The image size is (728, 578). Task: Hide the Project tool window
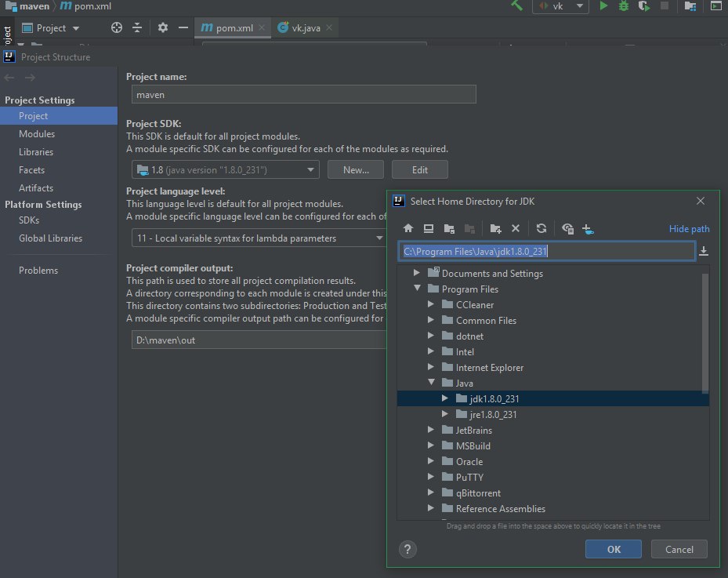183,28
